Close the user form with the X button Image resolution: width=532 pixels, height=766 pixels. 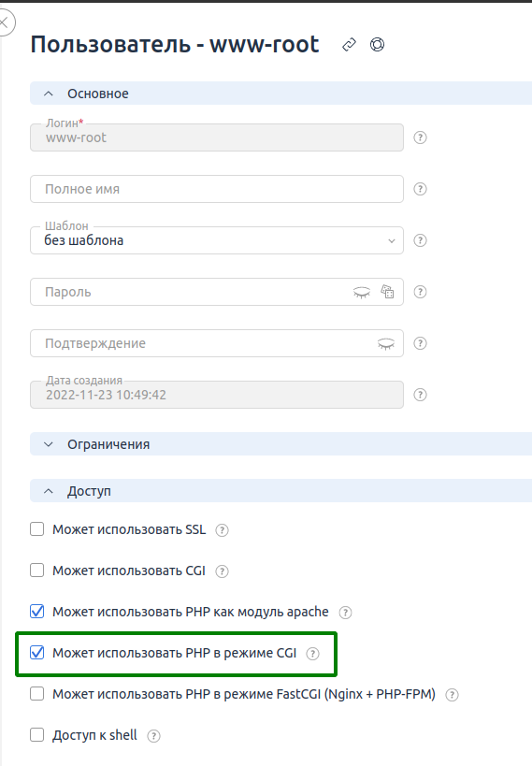point(4,22)
